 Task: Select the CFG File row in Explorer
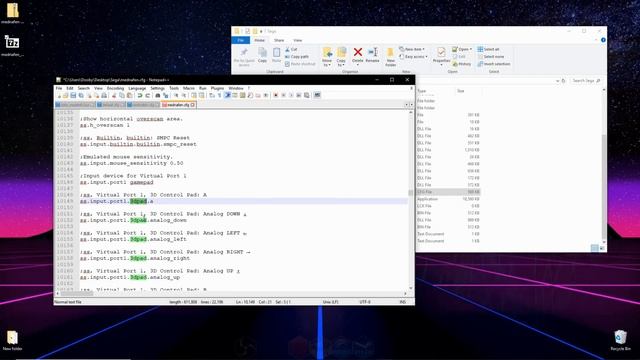[x=448, y=192]
